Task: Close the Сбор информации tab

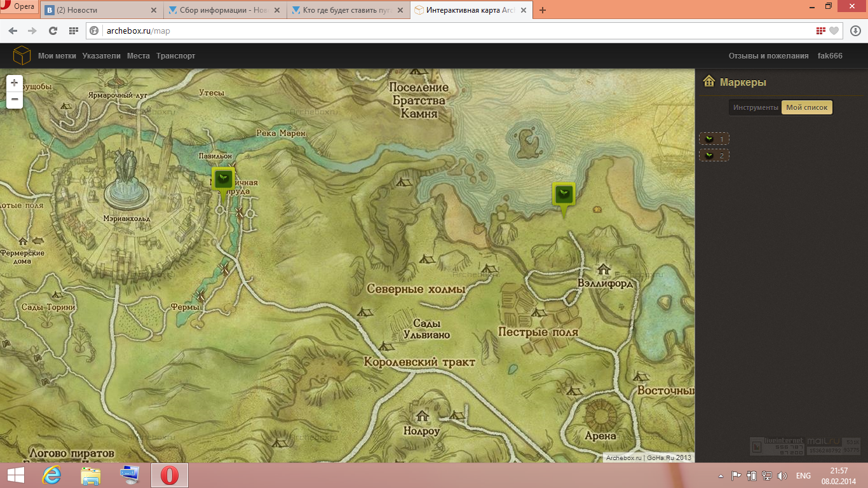Action: click(276, 10)
